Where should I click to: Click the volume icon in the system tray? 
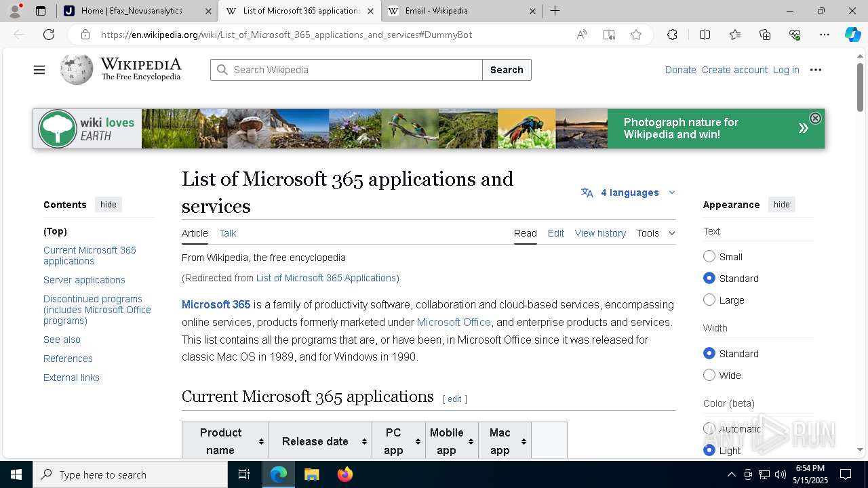pyautogui.click(x=781, y=474)
